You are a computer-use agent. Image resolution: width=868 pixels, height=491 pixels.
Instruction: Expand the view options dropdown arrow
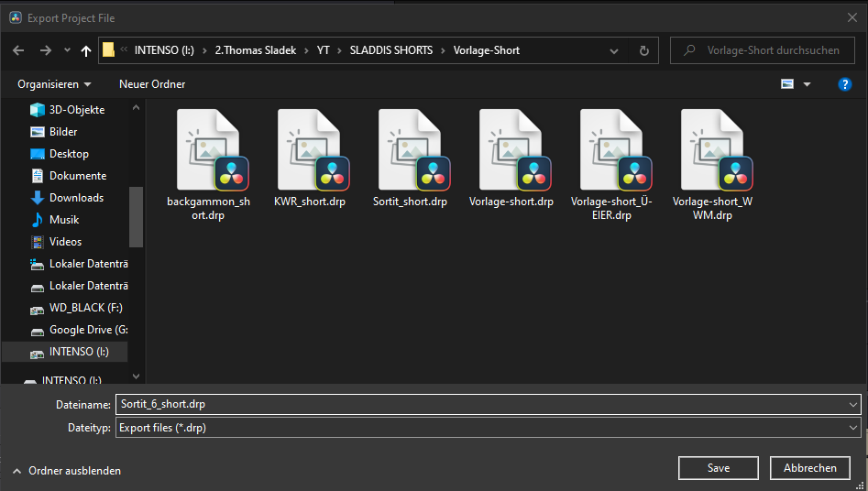(808, 84)
